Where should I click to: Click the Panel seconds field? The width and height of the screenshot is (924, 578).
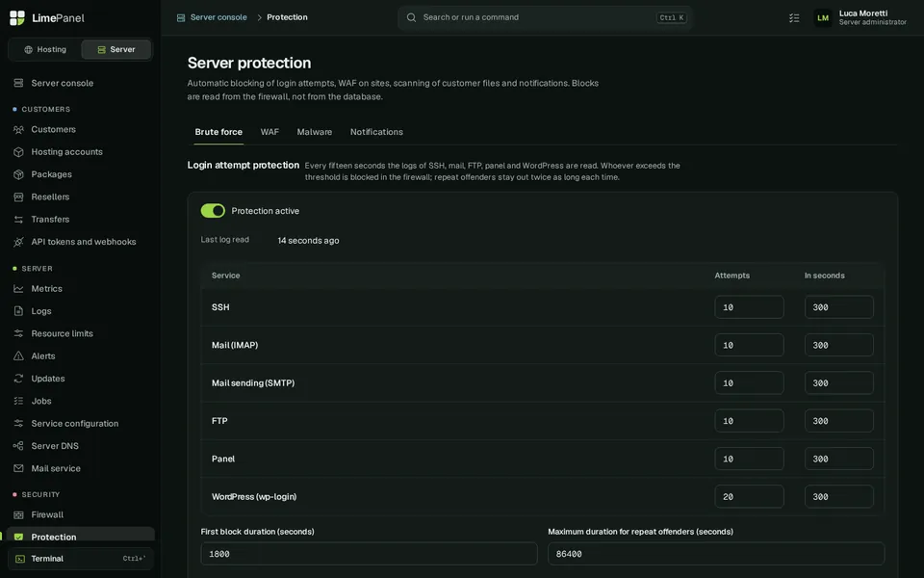pyautogui.click(x=839, y=459)
